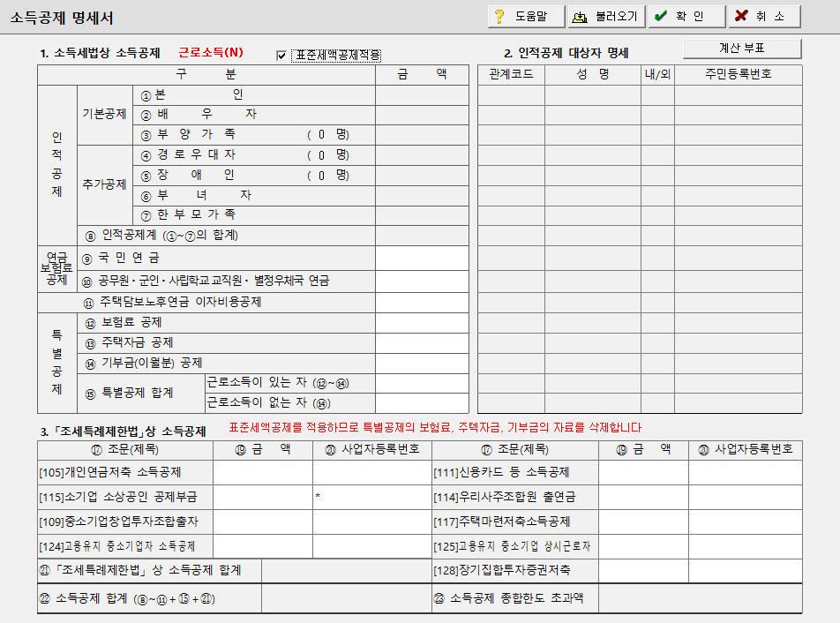Click the 관계코드 column header
This screenshot has height=623, width=840.
[x=511, y=74]
